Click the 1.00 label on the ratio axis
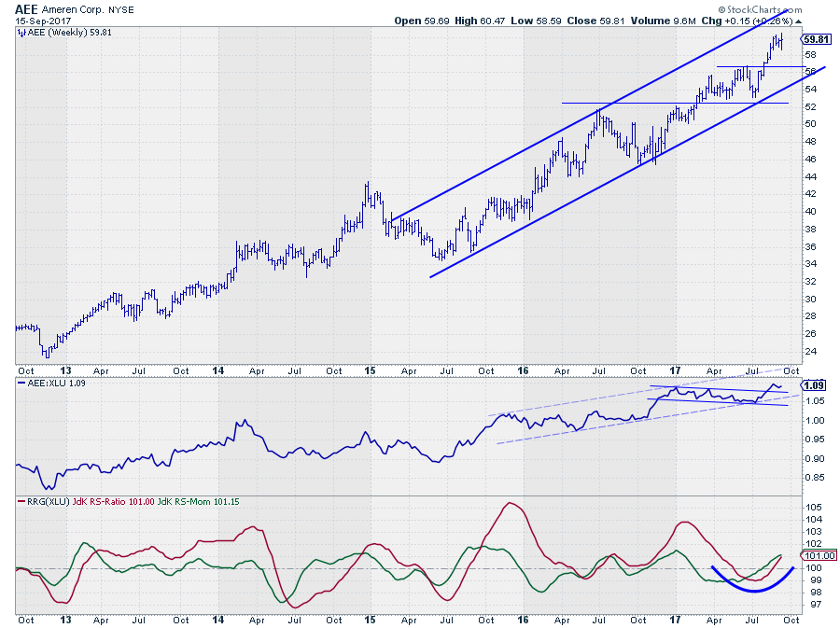This screenshot has width=840, height=628. [814, 421]
